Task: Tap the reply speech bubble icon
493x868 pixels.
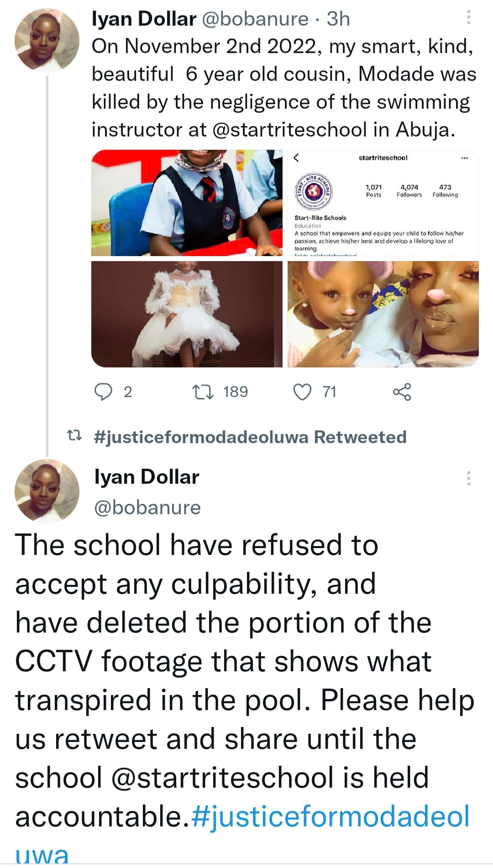Action: 103,392
